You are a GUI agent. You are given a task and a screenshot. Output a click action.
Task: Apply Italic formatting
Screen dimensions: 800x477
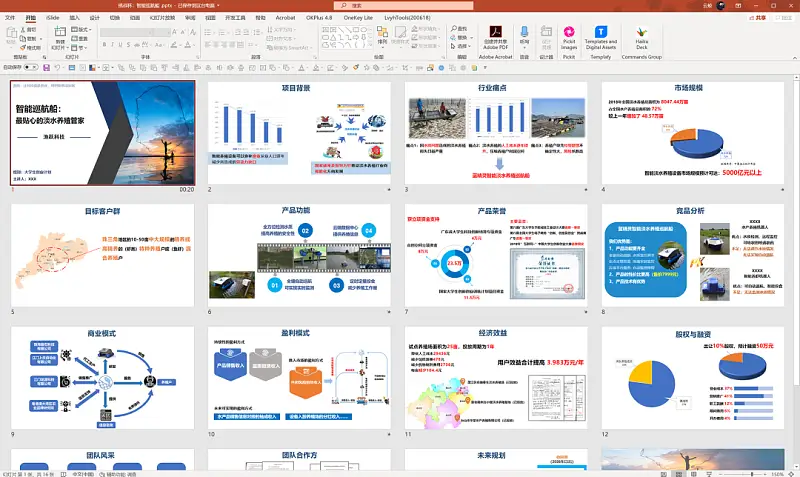pos(112,45)
